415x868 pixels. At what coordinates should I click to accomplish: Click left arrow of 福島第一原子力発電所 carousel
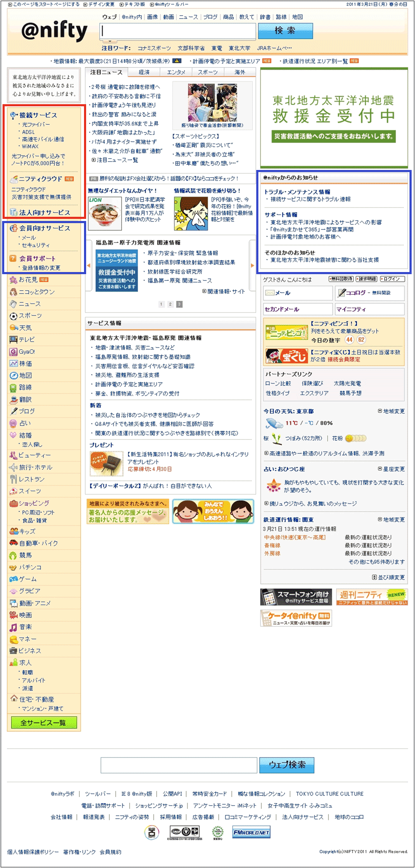point(89,266)
